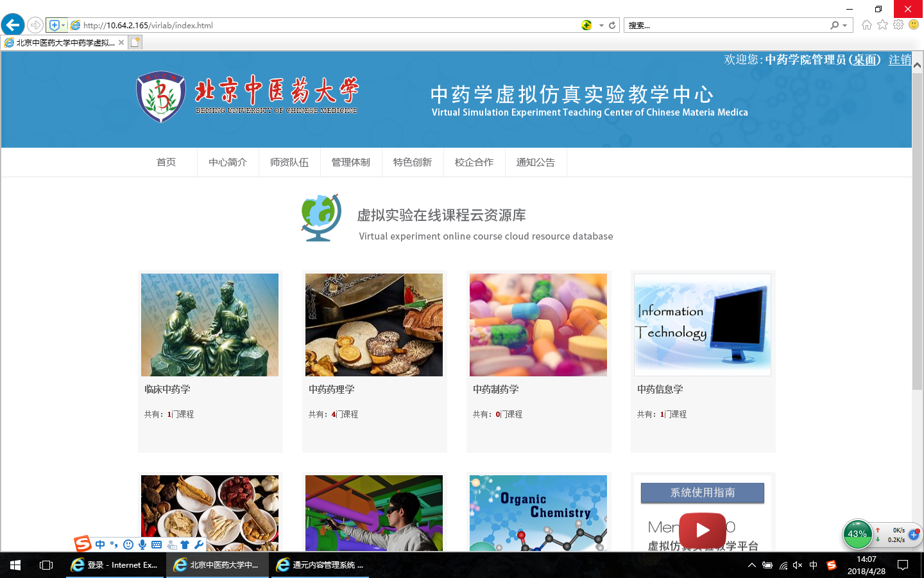The width and height of the screenshot is (924, 578).
Task: Switch to the 登录 - Internet Explorer taskbar window
Action: (x=114, y=565)
